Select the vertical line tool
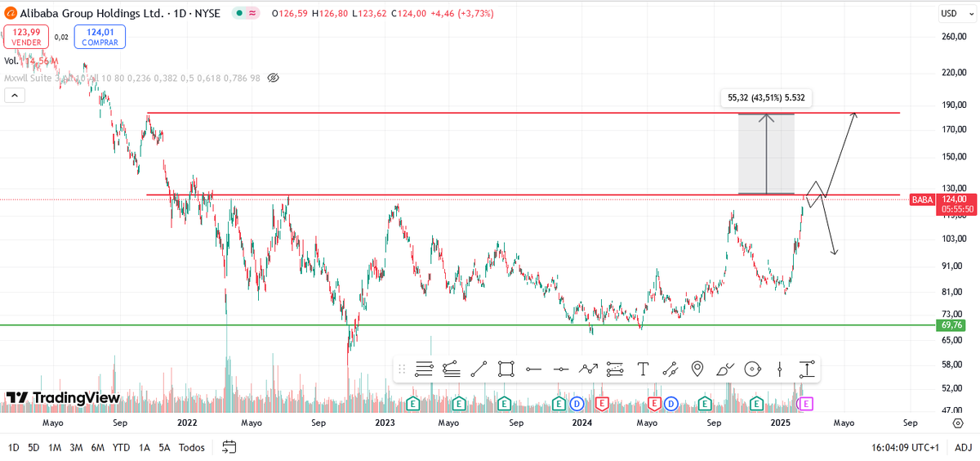Image resolution: width=980 pixels, height=461 pixels. click(779, 369)
